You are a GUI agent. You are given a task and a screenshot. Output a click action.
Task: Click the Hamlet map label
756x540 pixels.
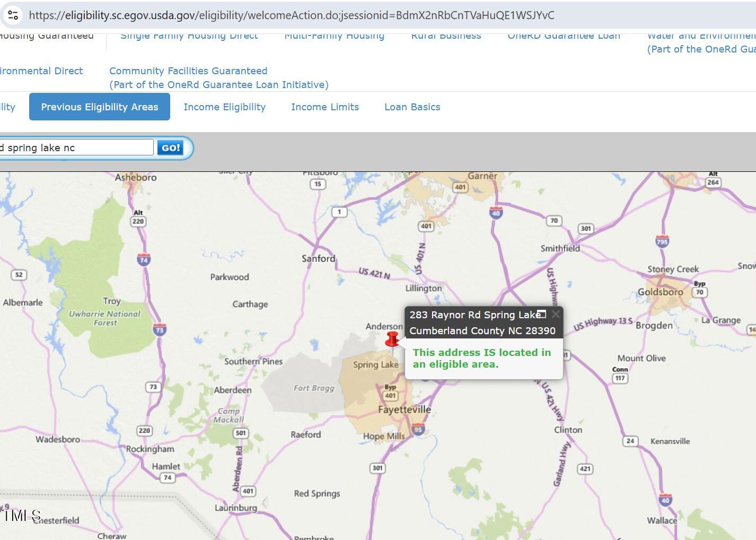(x=166, y=466)
